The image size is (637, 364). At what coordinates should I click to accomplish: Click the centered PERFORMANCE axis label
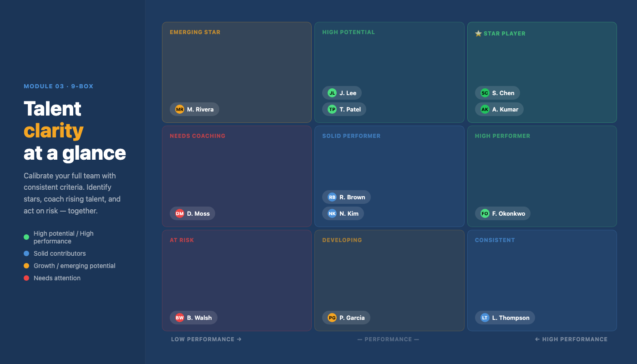(x=388, y=339)
